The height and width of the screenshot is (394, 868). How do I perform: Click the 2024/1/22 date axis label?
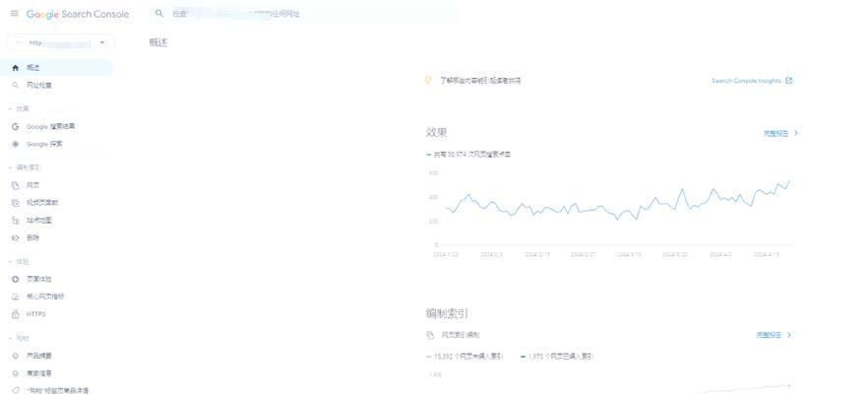[x=445, y=254]
